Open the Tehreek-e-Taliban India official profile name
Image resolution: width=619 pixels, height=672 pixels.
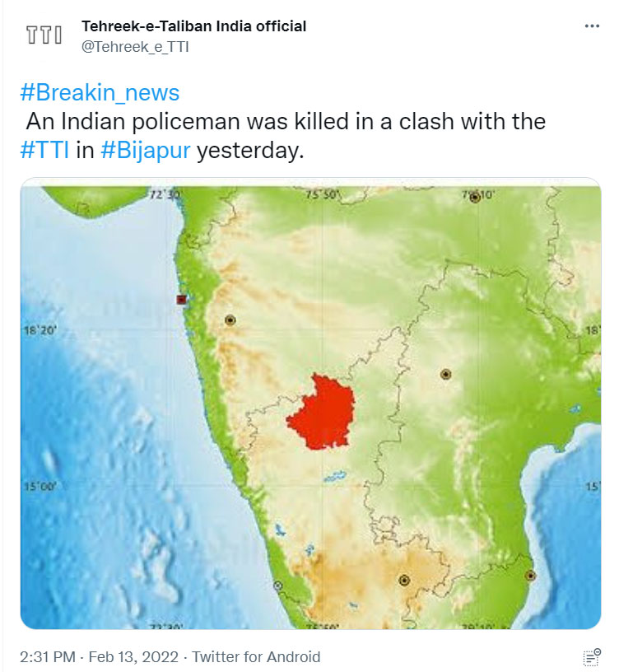tap(194, 26)
